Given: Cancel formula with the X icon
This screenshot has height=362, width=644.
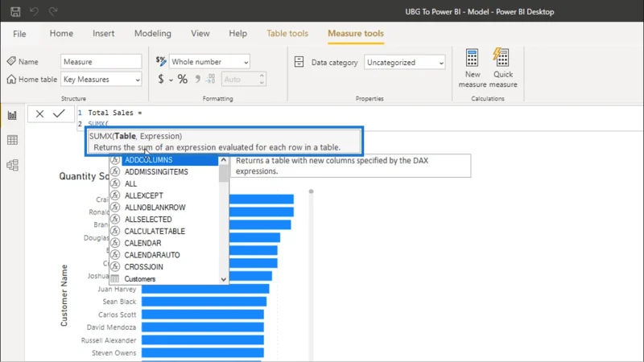Looking at the screenshot, I should [39, 113].
